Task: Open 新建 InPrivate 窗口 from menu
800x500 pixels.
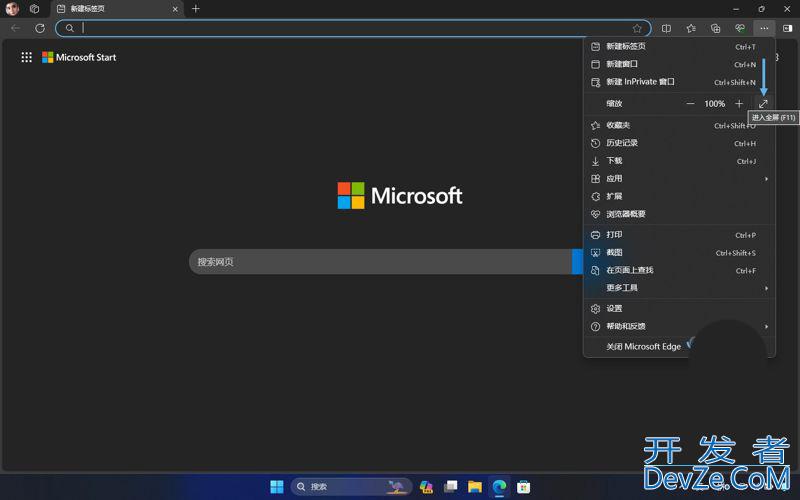Action: tap(679, 82)
